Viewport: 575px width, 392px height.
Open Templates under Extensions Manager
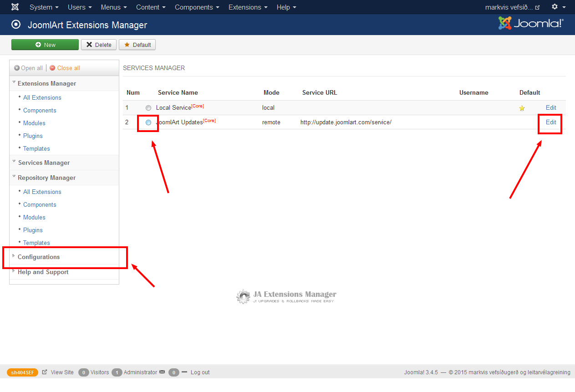click(x=36, y=148)
